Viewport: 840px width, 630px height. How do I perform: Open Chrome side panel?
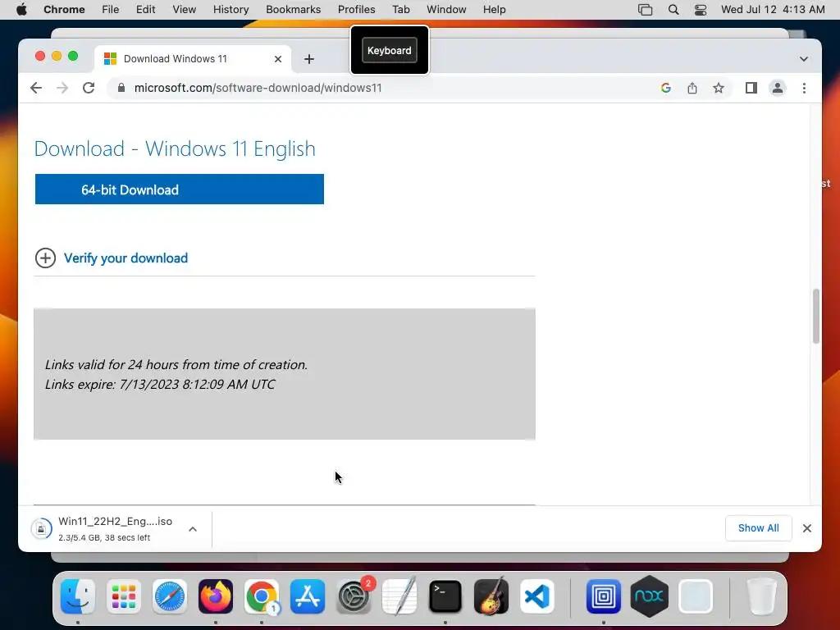[x=751, y=88]
